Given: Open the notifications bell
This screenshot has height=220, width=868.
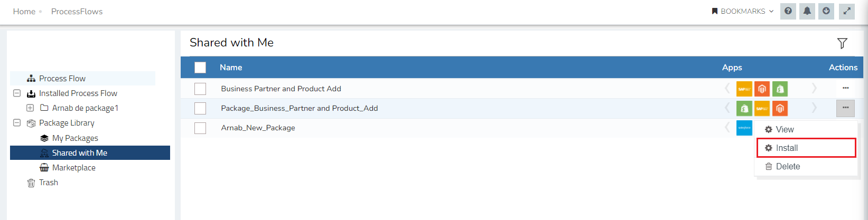Looking at the screenshot, I should point(807,11).
